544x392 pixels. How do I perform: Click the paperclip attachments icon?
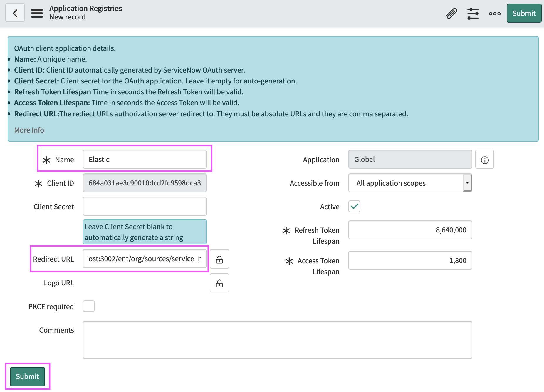pos(451,14)
